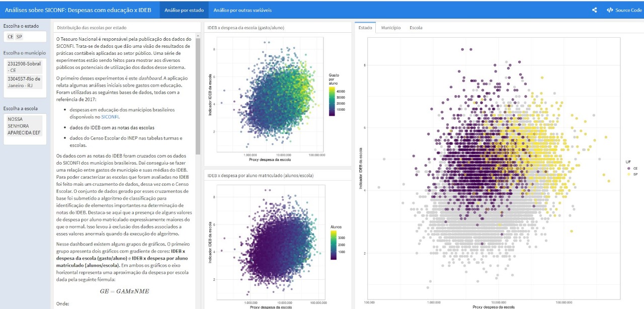Click the purple CE legend dot

[x=628, y=168]
